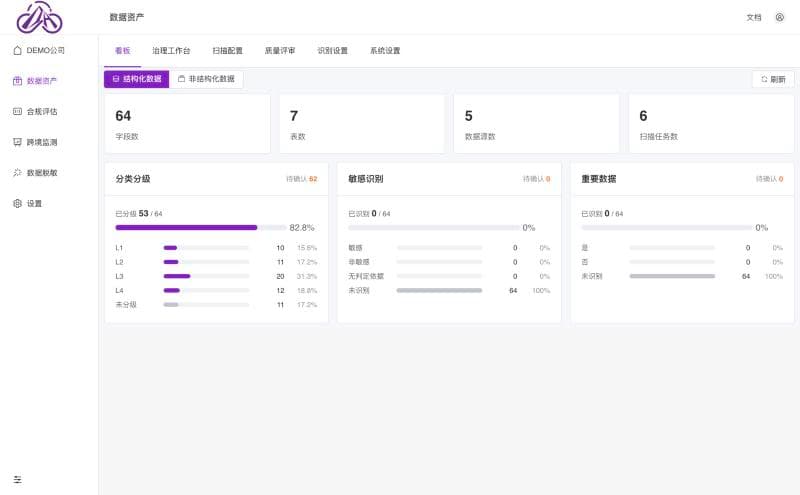Viewport: 800px width, 495px height.
Task: Click the folder icon on 非结构化数据 toggle
Action: point(181,79)
